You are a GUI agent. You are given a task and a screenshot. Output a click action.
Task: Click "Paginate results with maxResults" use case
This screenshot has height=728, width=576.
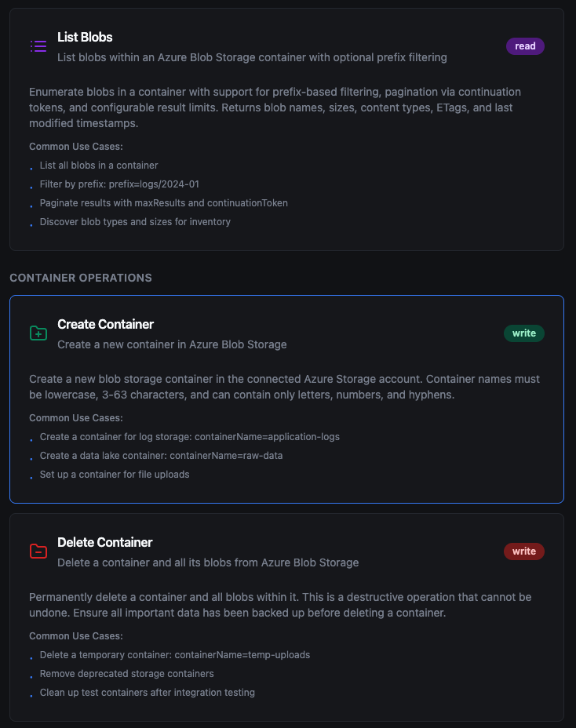(x=163, y=203)
